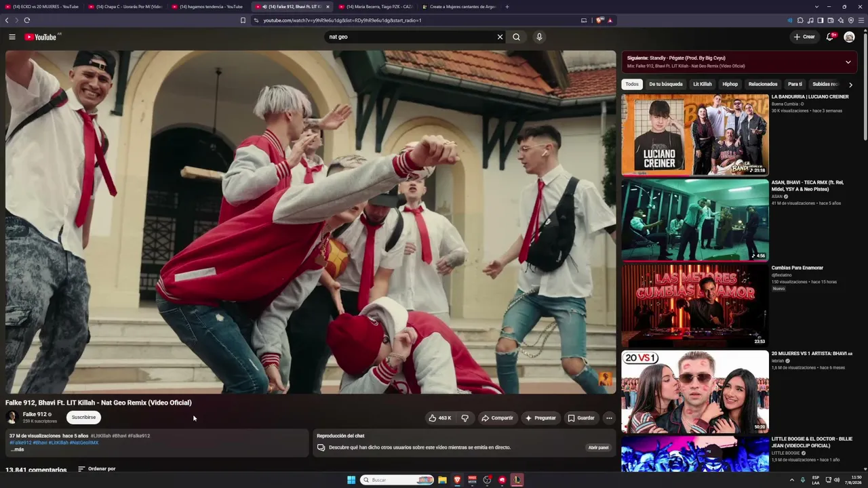Image resolution: width=868 pixels, height=488 pixels.
Task: Open a new browser tab
Action: tap(507, 7)
